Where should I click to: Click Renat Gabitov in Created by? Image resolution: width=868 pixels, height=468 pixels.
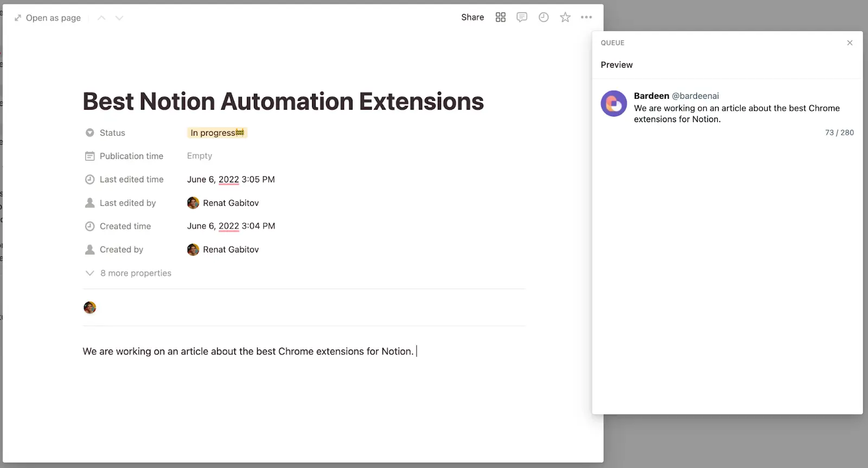223,249
